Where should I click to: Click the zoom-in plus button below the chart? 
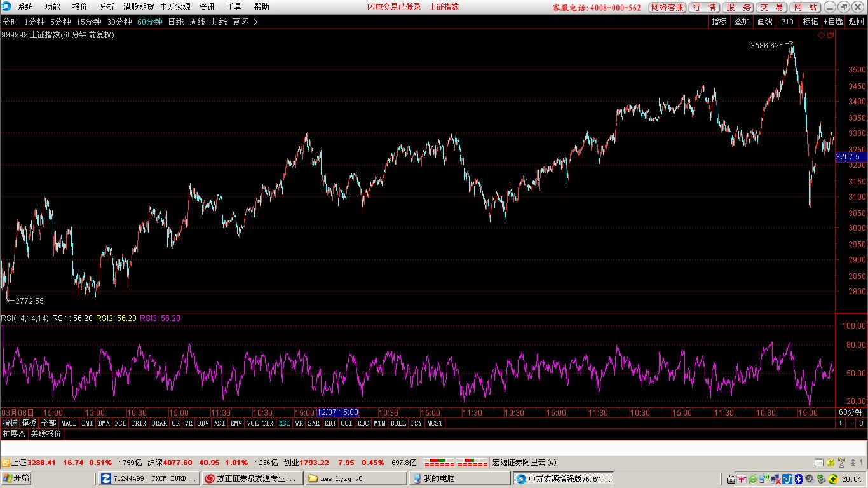tap(840, 423)
